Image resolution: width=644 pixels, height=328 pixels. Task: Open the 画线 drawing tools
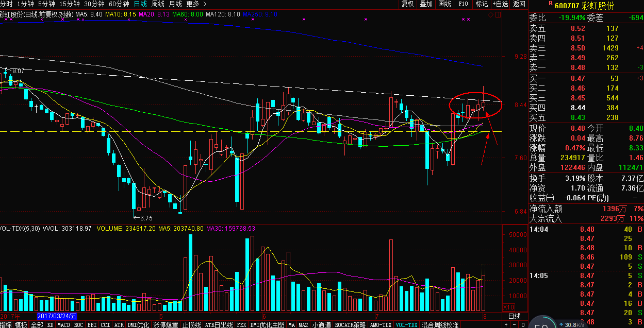click(444, 4)
